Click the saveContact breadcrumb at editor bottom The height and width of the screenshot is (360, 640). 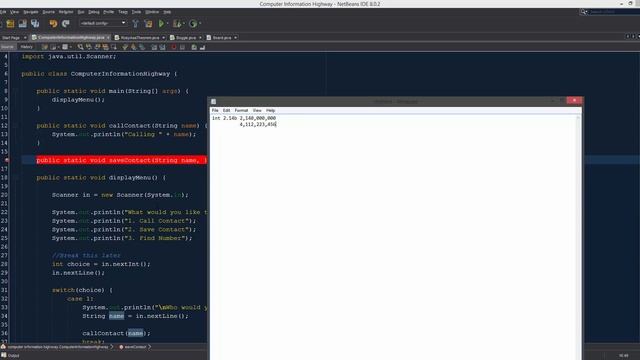[135, 347]
